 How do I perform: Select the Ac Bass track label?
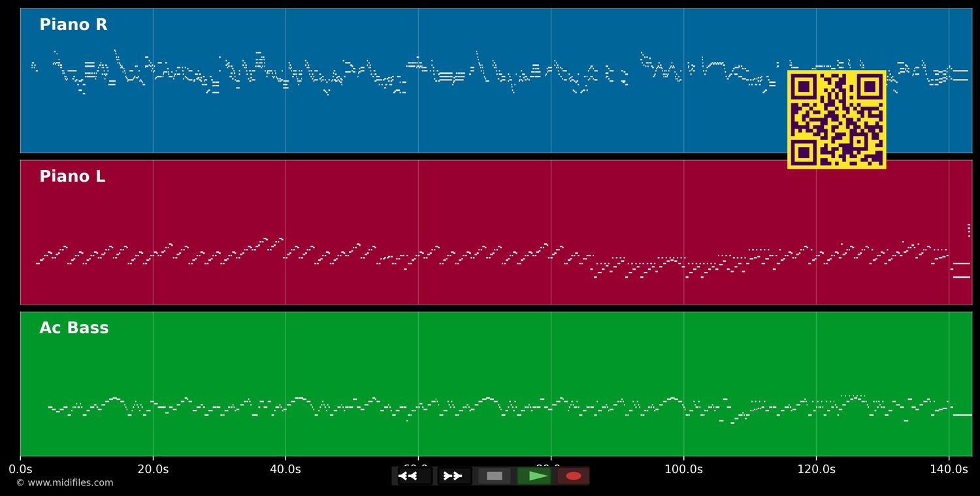(x=74, y=328)
